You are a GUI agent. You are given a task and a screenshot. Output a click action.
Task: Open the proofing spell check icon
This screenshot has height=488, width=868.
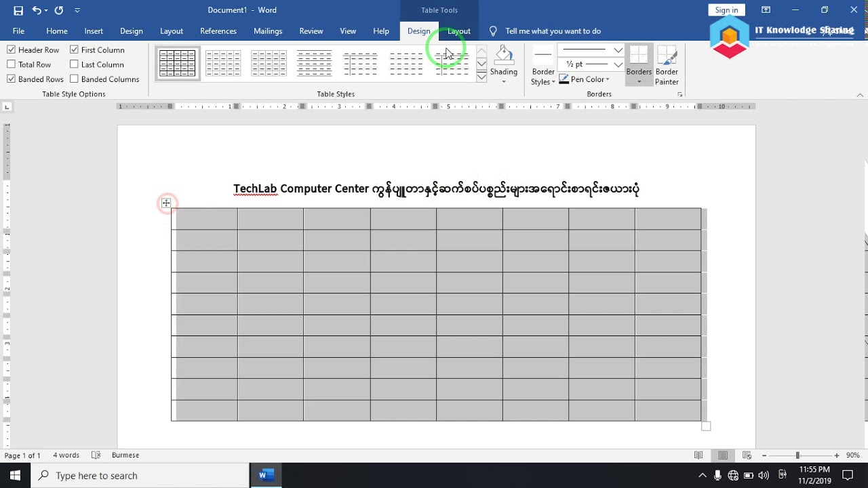[x=96, y=455]
